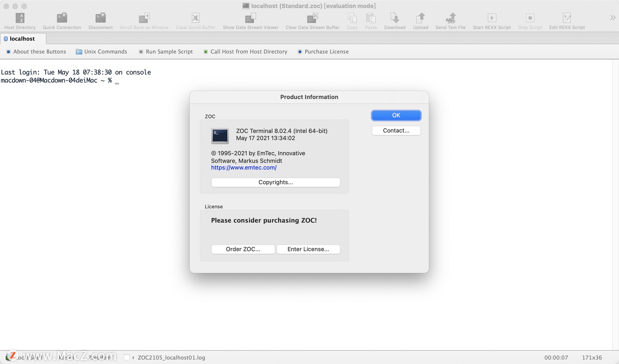Click the Enter License... button
Screen dimensions: 619x364
click(x=308, y=249)
